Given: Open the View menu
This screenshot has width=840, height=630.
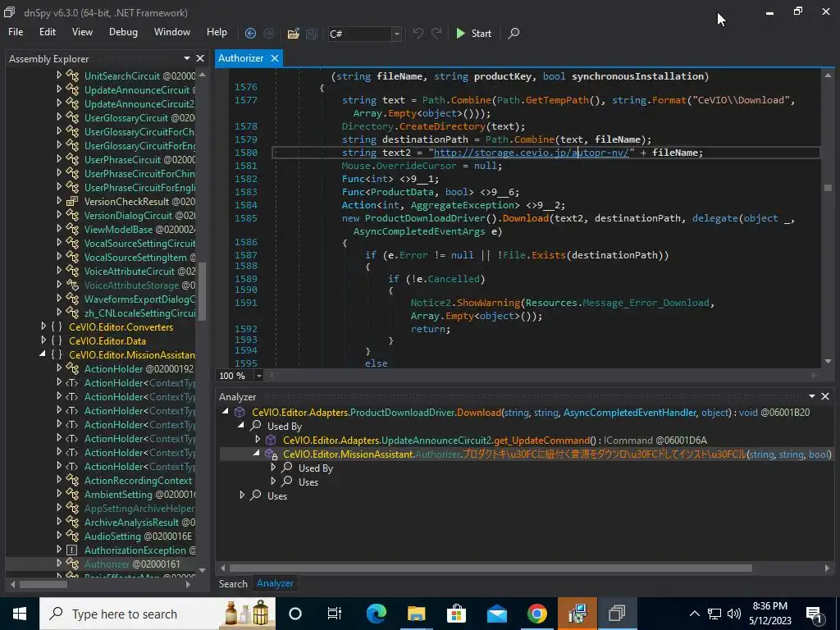Looking at the screenshot, I should [82, 32].
